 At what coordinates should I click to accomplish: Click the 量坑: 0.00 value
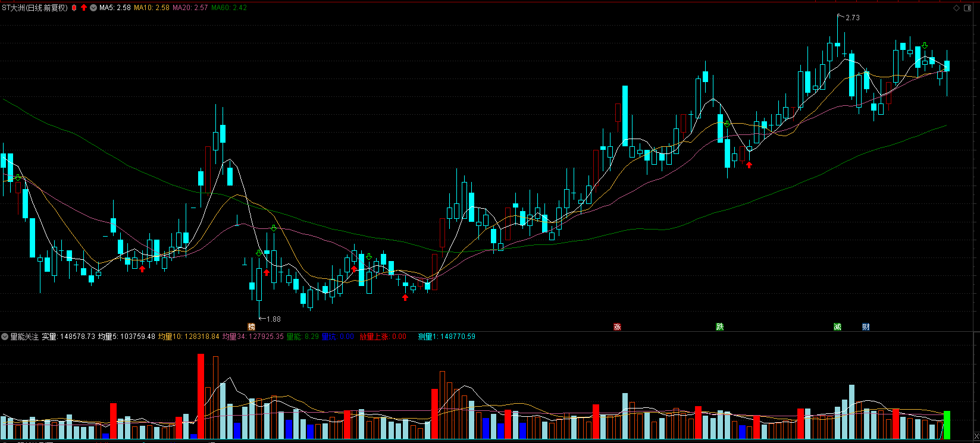point(338,337)
